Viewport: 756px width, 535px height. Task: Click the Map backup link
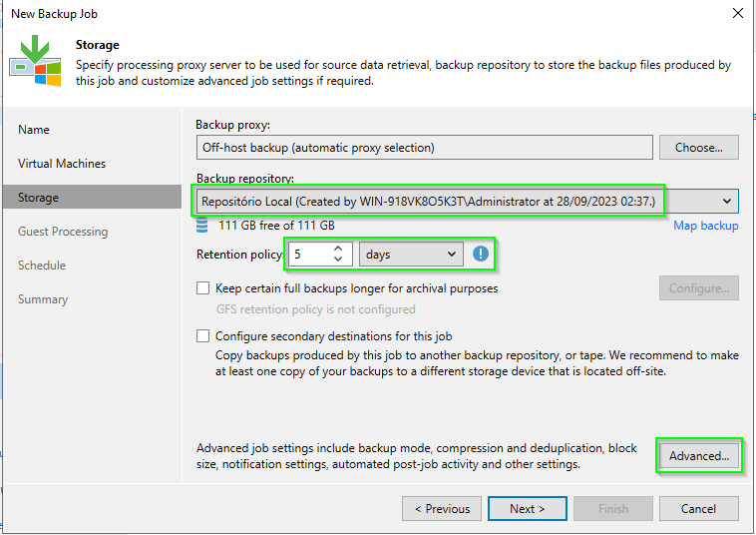pos(705,226)
